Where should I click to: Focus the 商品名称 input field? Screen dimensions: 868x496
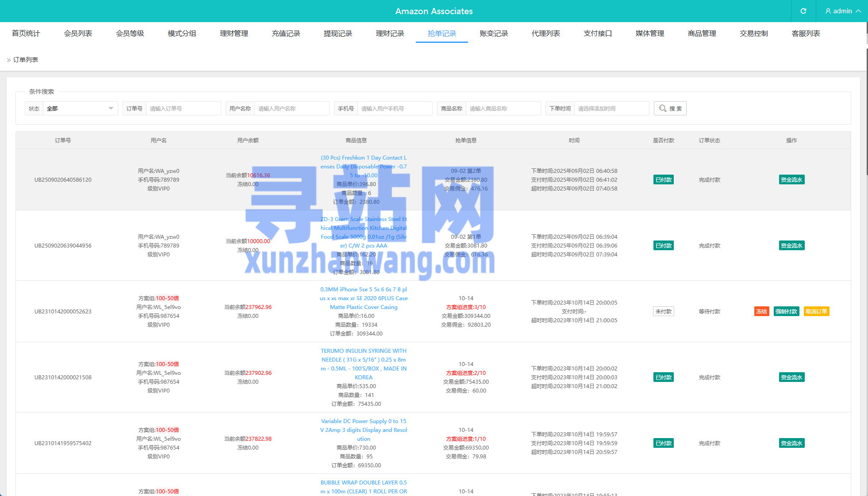[x=503, y=108]
